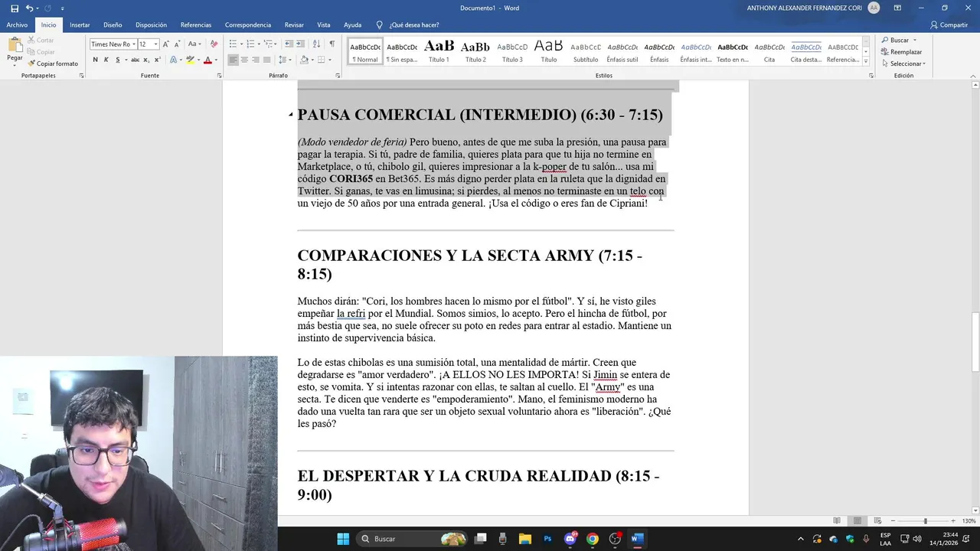The image size is (980, 551).
Task: Switch to the Revisar tab
Action: pos(294,24)
